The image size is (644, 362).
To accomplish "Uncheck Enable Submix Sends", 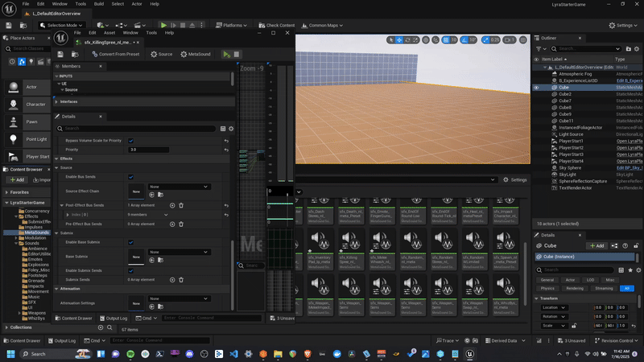I will point(130,270).
